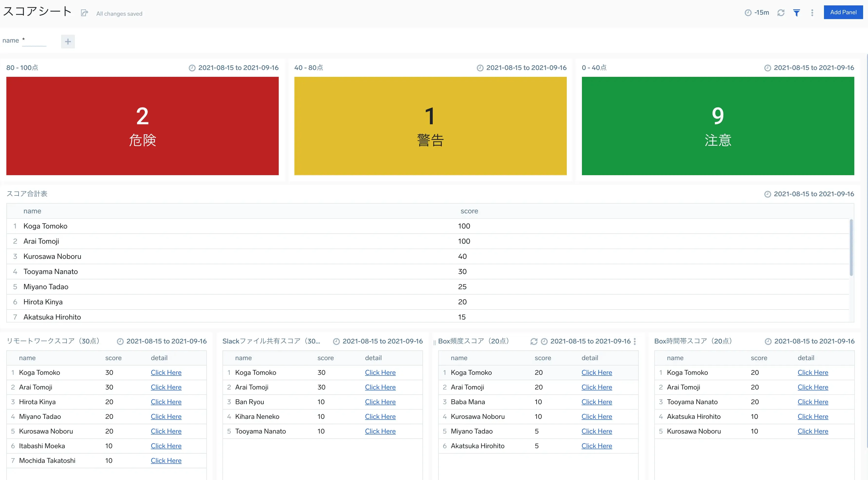The image size is (868, 480).
Task: Toggle the filter funnel icon
Action: tap(796, 13)
